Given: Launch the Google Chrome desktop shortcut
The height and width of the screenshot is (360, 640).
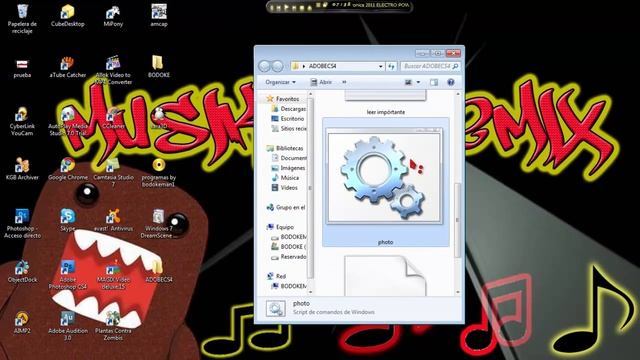Looking at the screenshot, I should coord(68,169).
